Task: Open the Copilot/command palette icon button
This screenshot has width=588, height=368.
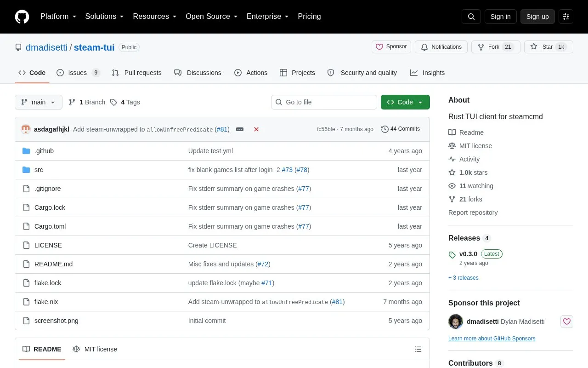Action: pyautogui.click(x=566, y=17)
